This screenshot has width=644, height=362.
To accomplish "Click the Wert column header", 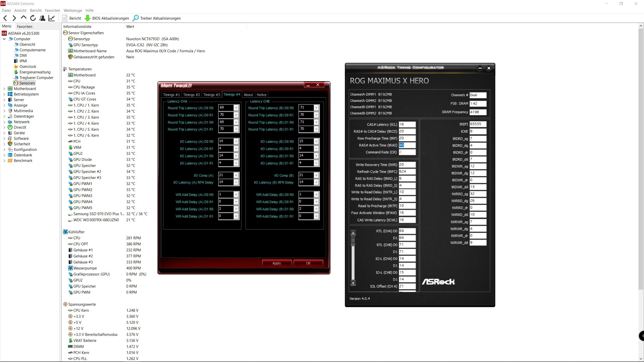I will pyautogui.click(x=185, y=27).
